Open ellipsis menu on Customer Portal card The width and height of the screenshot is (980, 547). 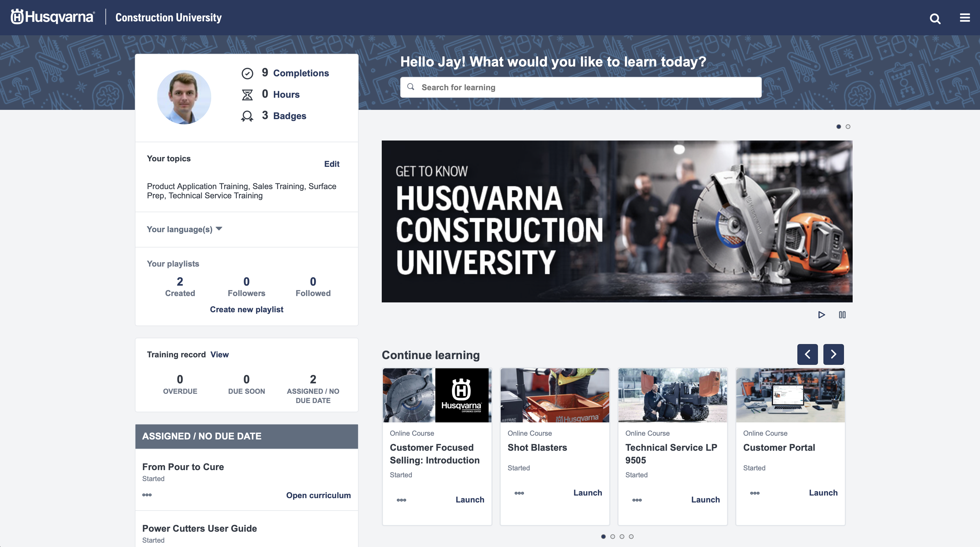tap(755, 493)
